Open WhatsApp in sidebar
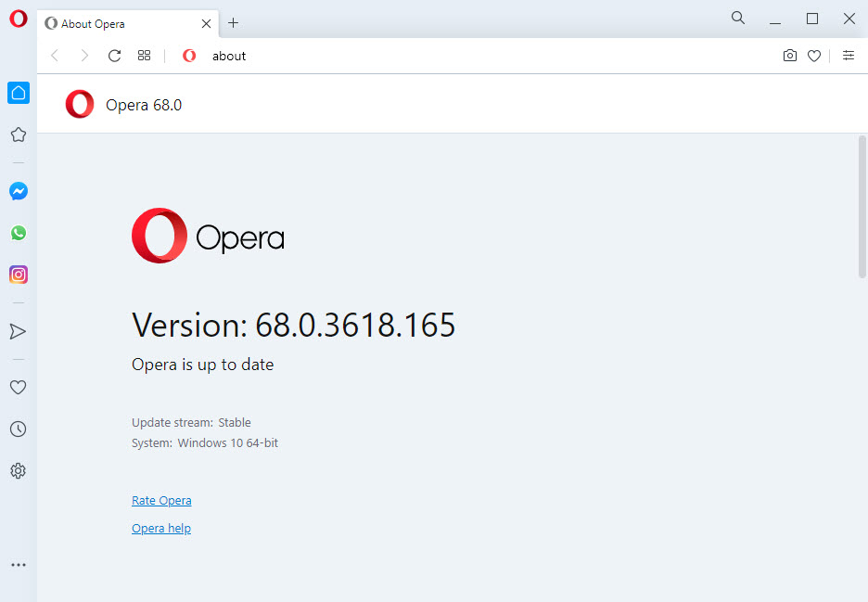The image size is (868, 602). tap(19, 233)
